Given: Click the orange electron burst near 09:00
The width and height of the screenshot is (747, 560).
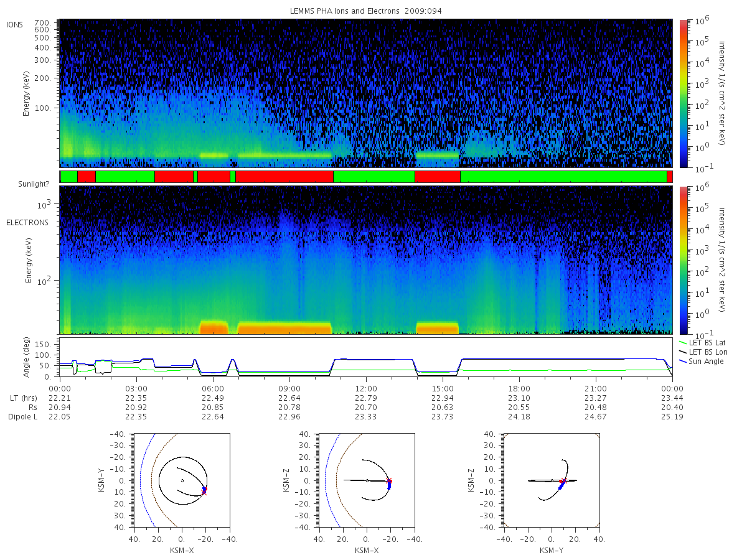Looking at the screenshot, I should 284,328.
